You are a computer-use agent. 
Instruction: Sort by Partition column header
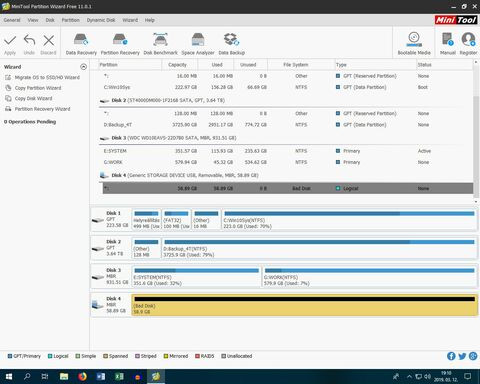coord(130,65)
